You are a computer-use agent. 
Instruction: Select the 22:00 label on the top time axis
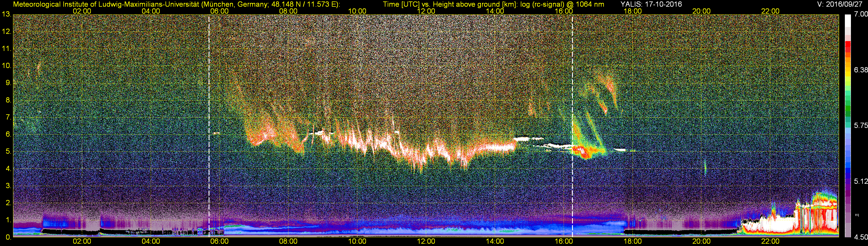(x=770, y=11)
